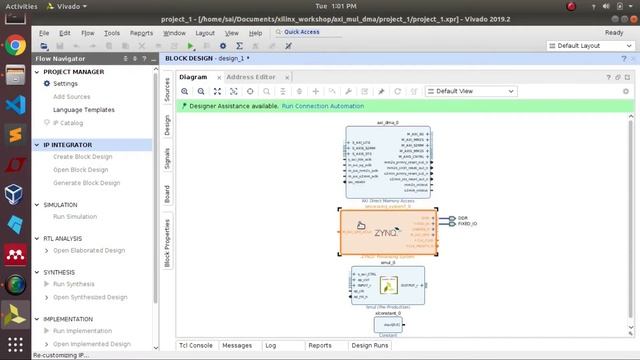Float the Diagram panel window icon
Screen dimensions: 640x360
click(618, 77)
